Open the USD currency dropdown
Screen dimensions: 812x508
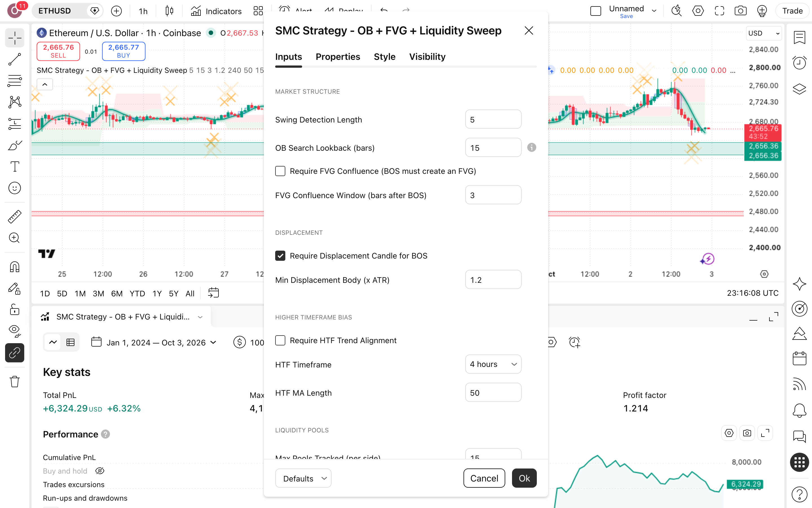[764, 33]
